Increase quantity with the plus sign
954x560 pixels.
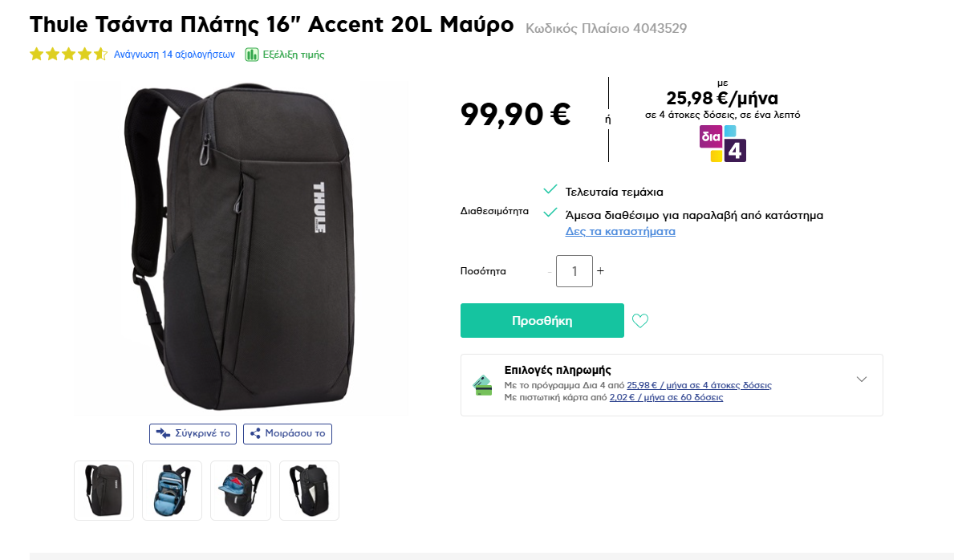coord(600,271)
